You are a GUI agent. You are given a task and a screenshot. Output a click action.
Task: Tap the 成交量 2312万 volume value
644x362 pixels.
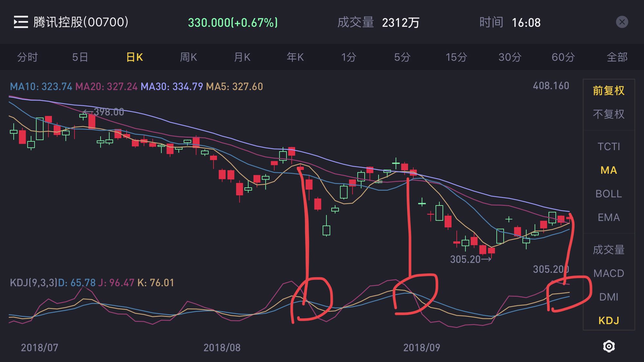[378, 23]
